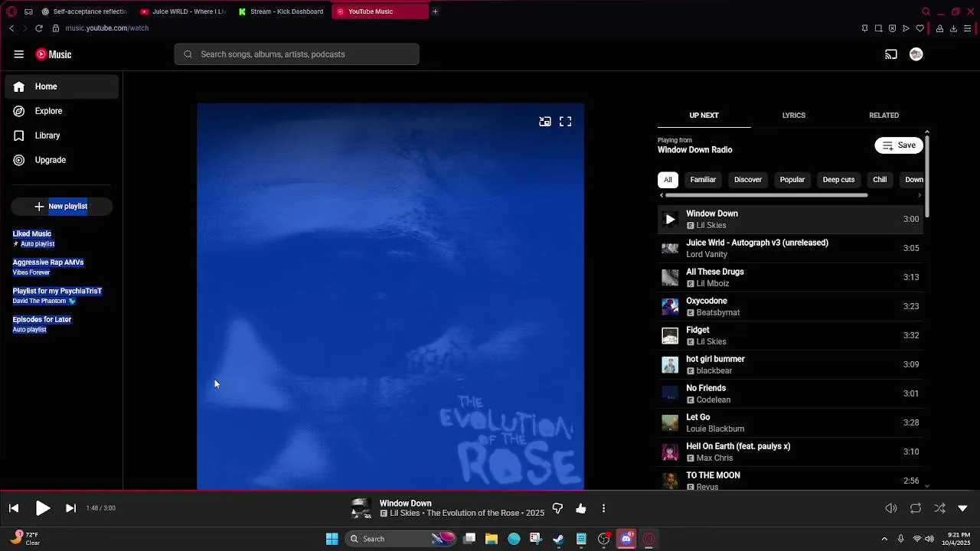Select Oxycodone by Beatsbymat

tap(790, 307)
